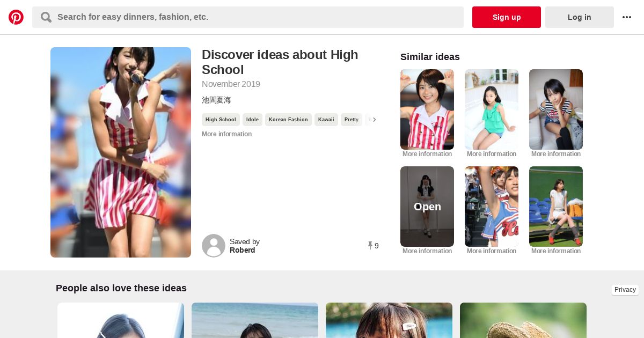The width and height of the screenshot is (644, 338).
Task: Click More information under green top thumbnail
Action: (492, 154)
